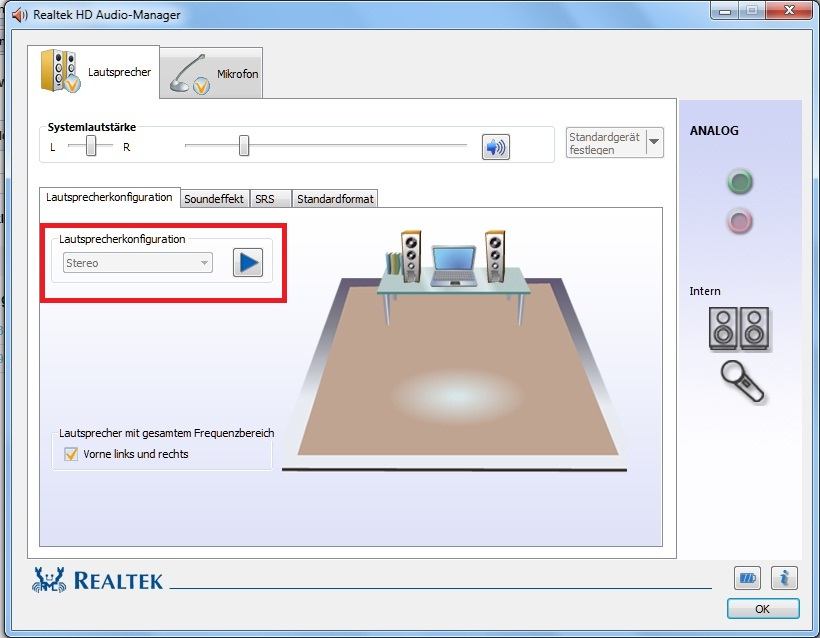The width and height of the screenshot is (820, 638).
Task: Click the laptop in the room diagram
Action: pos(453,267)
